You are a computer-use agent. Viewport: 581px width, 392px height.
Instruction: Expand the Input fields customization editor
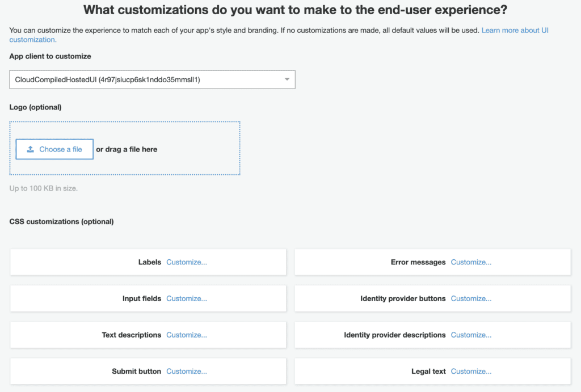click(x=187, y=298)
